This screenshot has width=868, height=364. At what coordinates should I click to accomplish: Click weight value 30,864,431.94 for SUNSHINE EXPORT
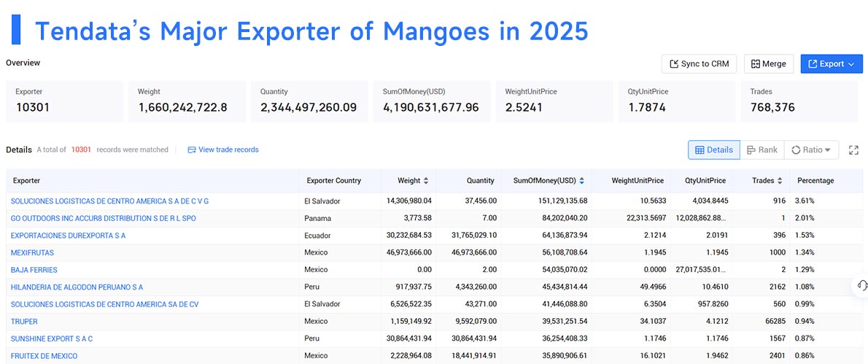click(409, 338)
